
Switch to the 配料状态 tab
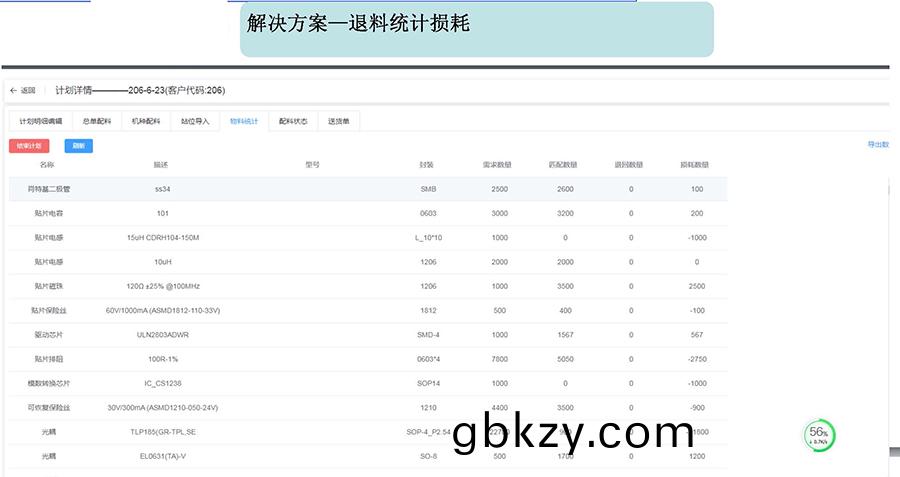pos(293,121)
